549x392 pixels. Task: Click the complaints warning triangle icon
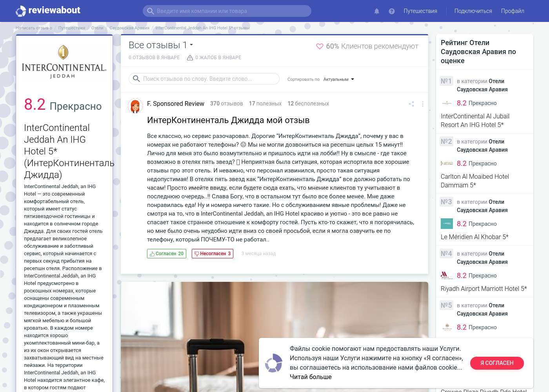tap(190, 58)
